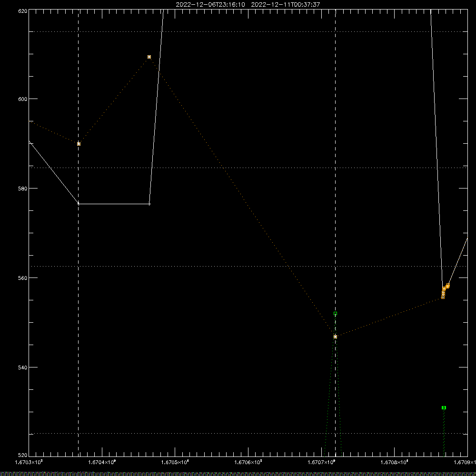
Task: Click the x-axis label 1.6707×10⁹
Action: [x=321, y=462]
